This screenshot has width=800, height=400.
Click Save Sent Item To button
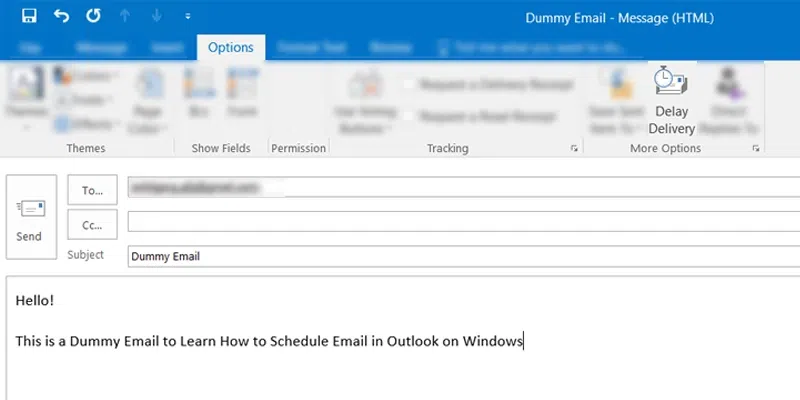pos(616,101)
